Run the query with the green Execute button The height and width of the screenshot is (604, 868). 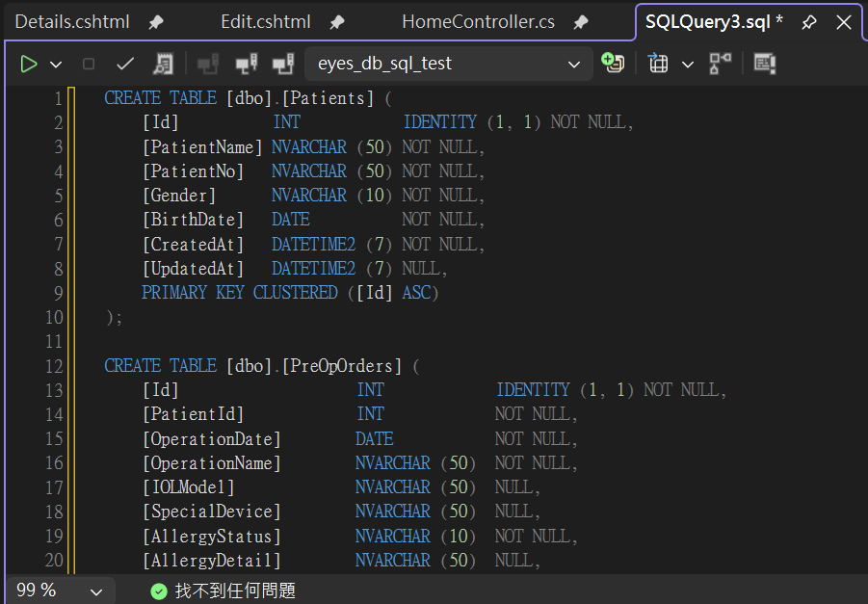(29, 65)
